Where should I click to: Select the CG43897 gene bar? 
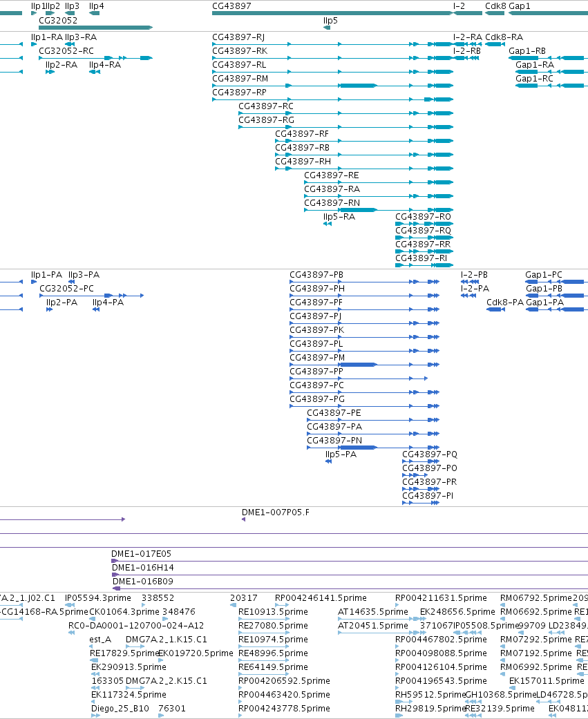pos(332,13)
